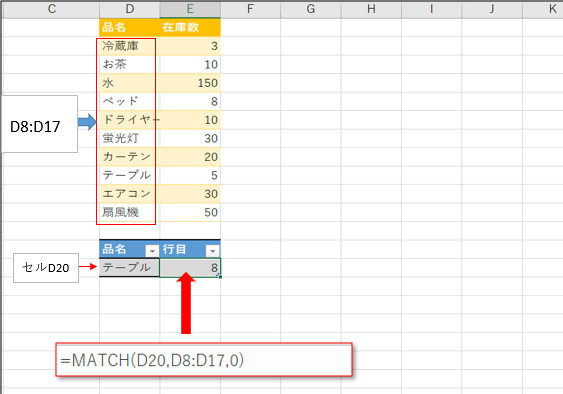Select the テーブル cell in the orange table
The height and width of the screenshot is (394, 563).
click(x=130, y=175)
